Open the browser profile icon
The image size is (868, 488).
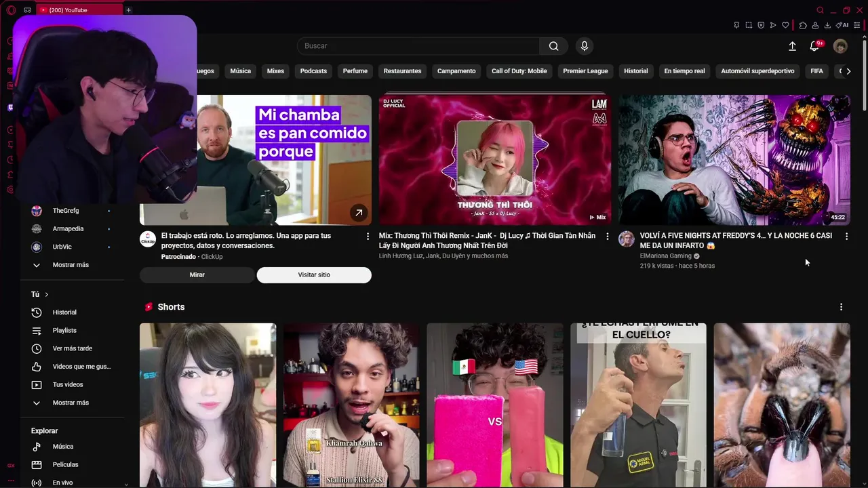pyautogui.click(x=815, y=25)
